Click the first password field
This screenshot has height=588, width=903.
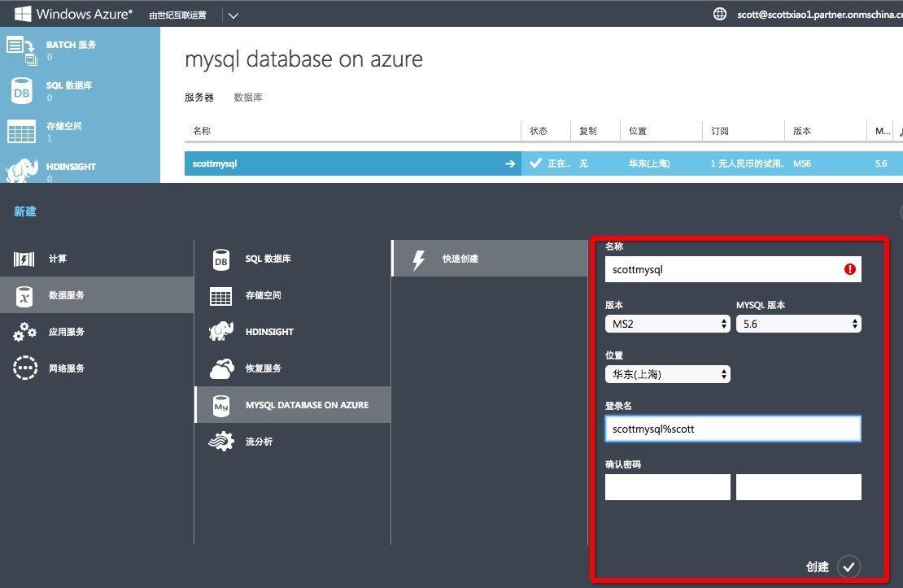pos(667,486)
